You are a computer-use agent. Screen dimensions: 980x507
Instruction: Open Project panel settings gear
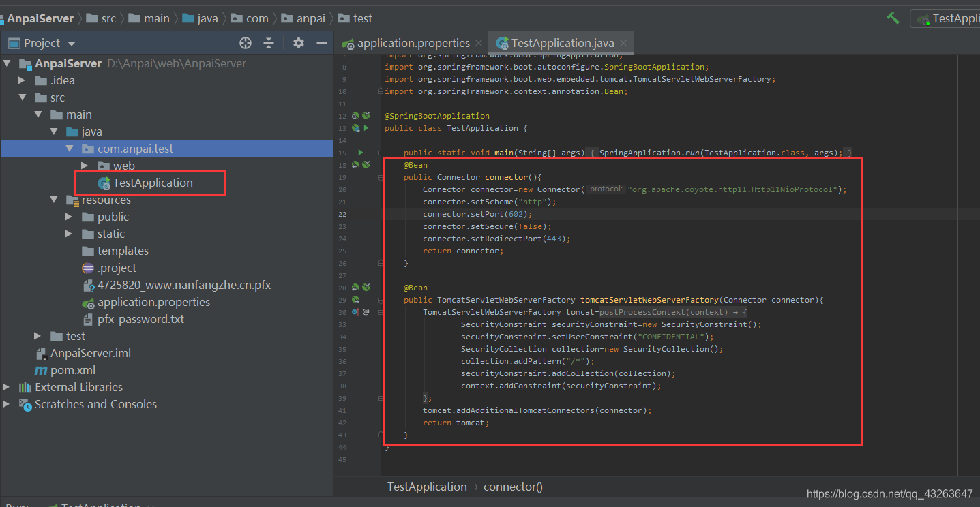(x=298, y=43)
